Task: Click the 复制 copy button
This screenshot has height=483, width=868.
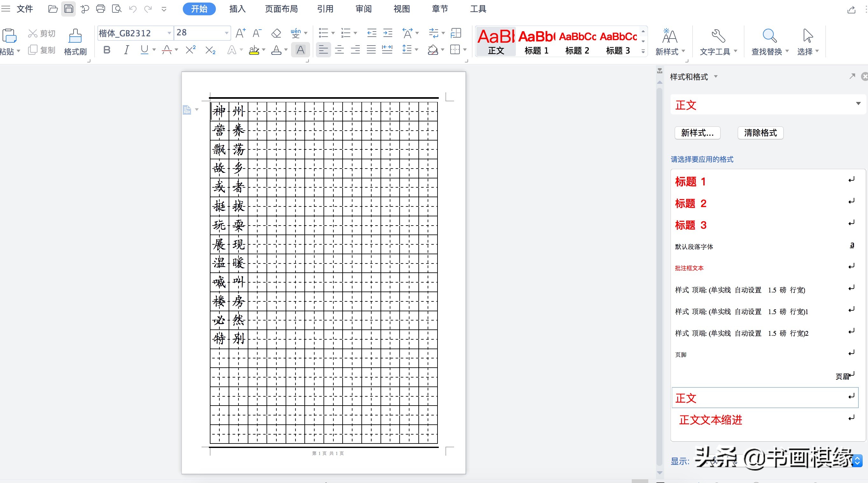Action: point(42,50)
